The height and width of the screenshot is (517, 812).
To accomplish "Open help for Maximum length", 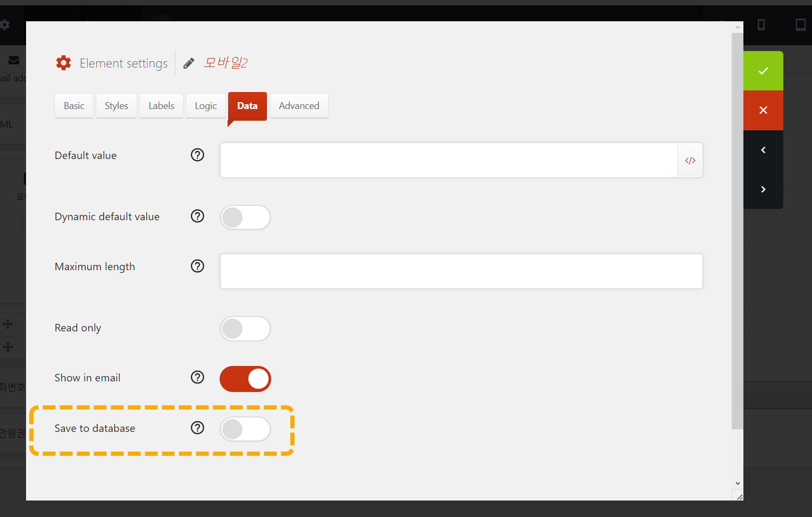I will pyautogui.click(x=197, y=266).
